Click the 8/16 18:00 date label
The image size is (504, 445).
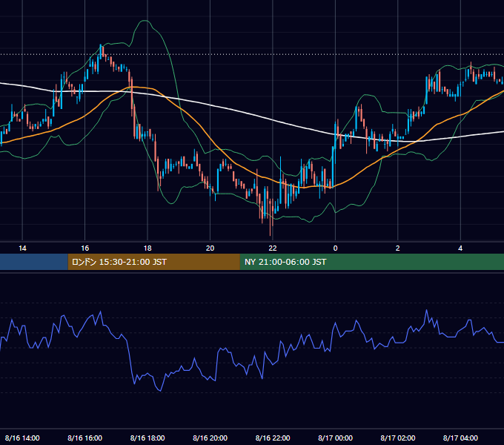tap(147, 438)
